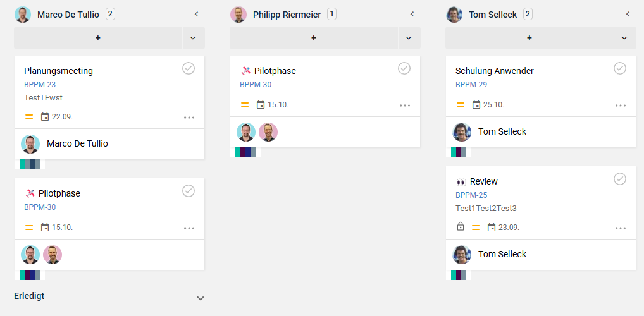Open three-dot menu on Review card
This screenshot has width=644, height=316.
click(x=621, y=228)
